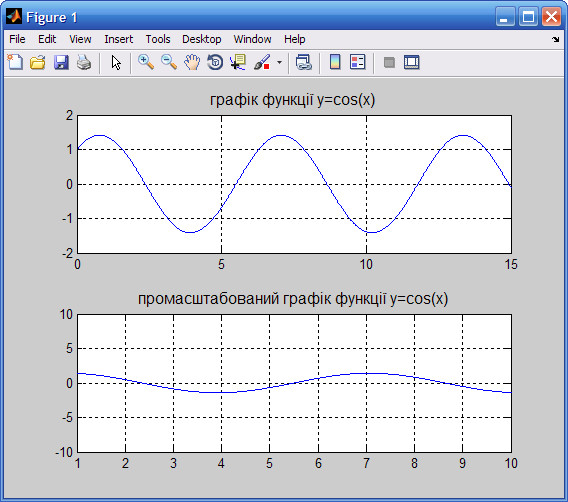This screenshot has height=502, width=568.
Task: Select the Rotate 3D tool
Action: pyautogui.click(x=215, y=62)
